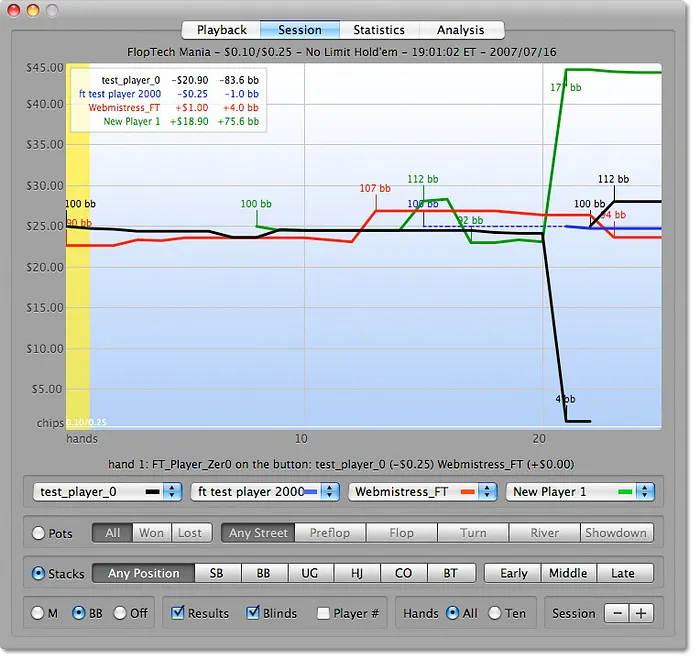This screenshot has height=662, width=700.
Task: Switch to the Playback tab
Action: [221, 30]
